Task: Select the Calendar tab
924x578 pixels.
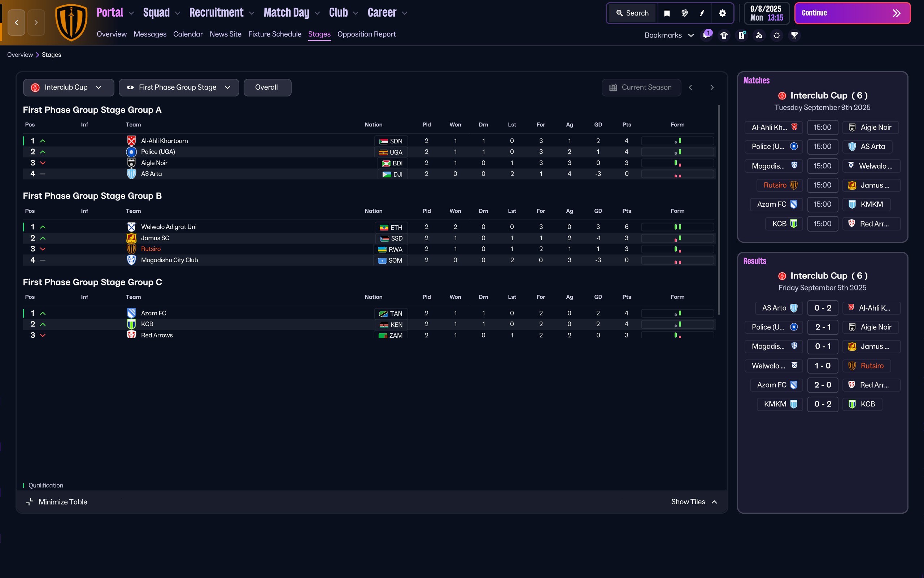Action: point(188,34)
